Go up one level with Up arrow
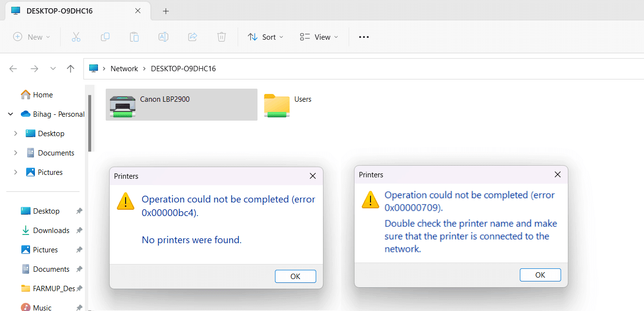The image size is (644, 311). [70, 69]
